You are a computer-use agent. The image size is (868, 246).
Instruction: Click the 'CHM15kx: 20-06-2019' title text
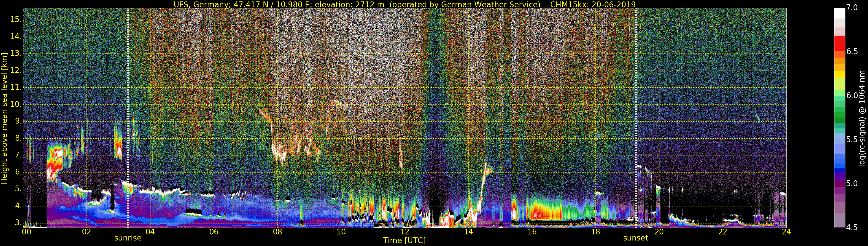tap(593, 4)
